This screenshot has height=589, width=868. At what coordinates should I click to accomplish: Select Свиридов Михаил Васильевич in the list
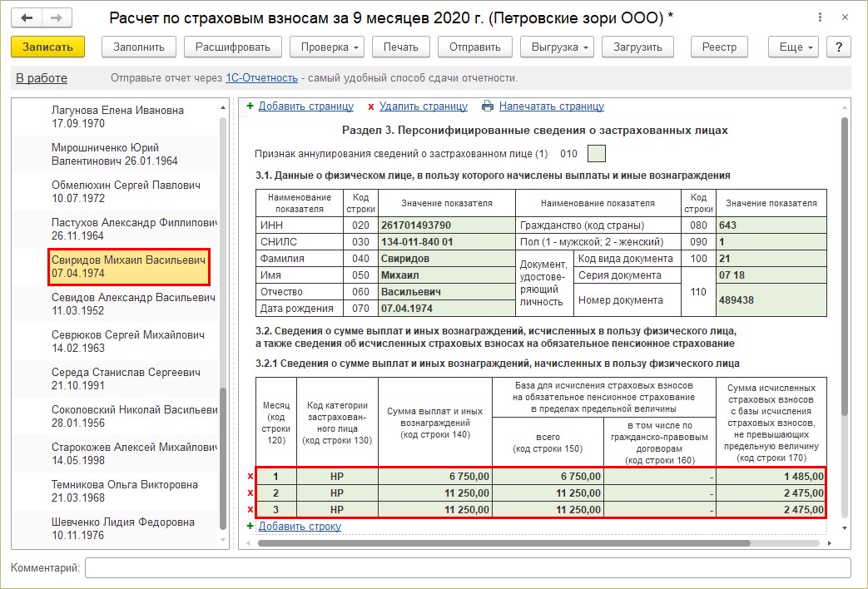click(x=129, y=266)
